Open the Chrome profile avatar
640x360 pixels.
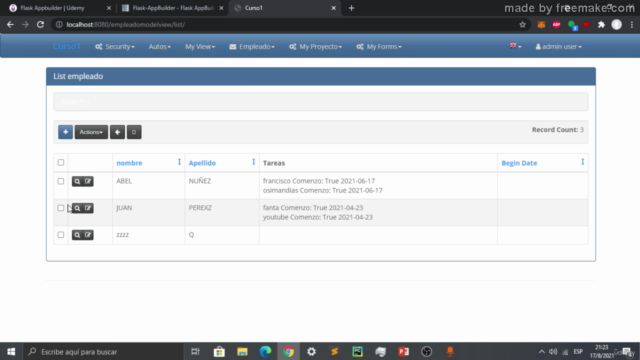[x=617, y=24]
